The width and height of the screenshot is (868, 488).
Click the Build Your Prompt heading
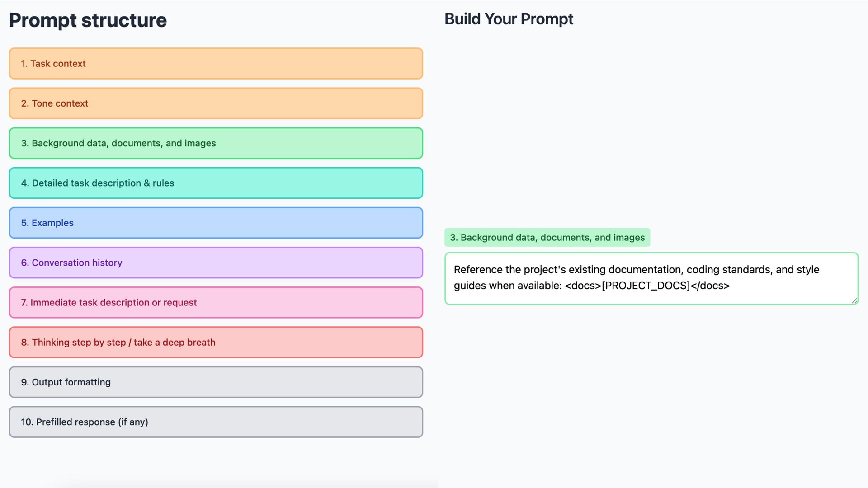point(509,19)
